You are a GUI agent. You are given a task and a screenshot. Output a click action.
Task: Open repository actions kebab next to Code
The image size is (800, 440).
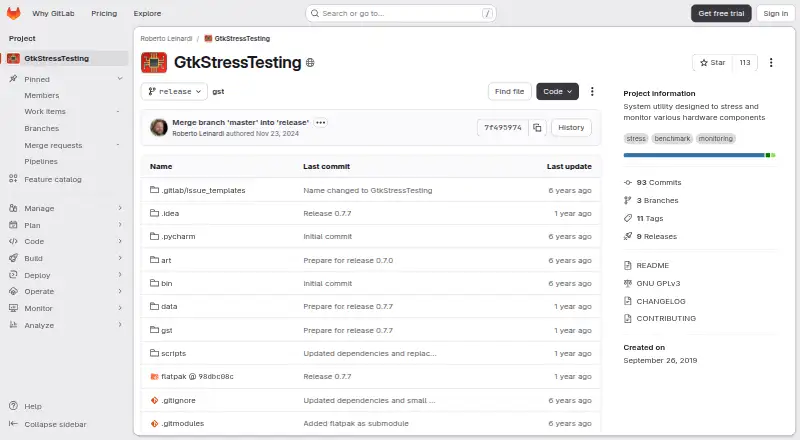[x=592, y=91]
